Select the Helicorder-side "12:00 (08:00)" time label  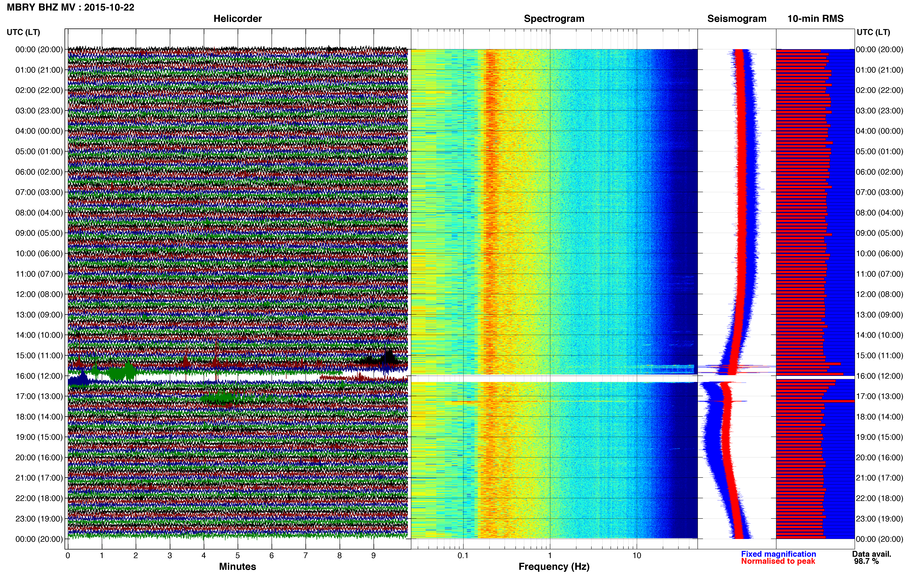click(x=39, y=294)
